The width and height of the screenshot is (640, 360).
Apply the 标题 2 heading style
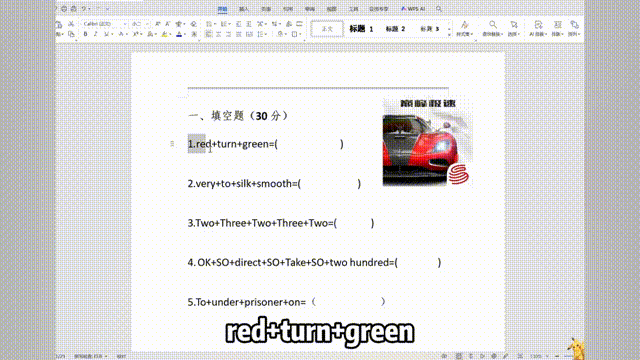(x=395, y=29)
